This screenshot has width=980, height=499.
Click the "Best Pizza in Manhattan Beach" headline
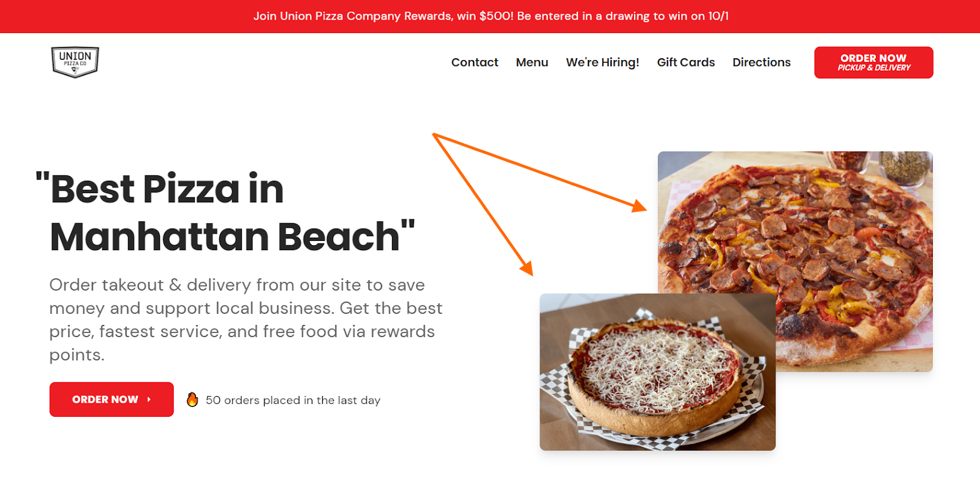point(226,212)
